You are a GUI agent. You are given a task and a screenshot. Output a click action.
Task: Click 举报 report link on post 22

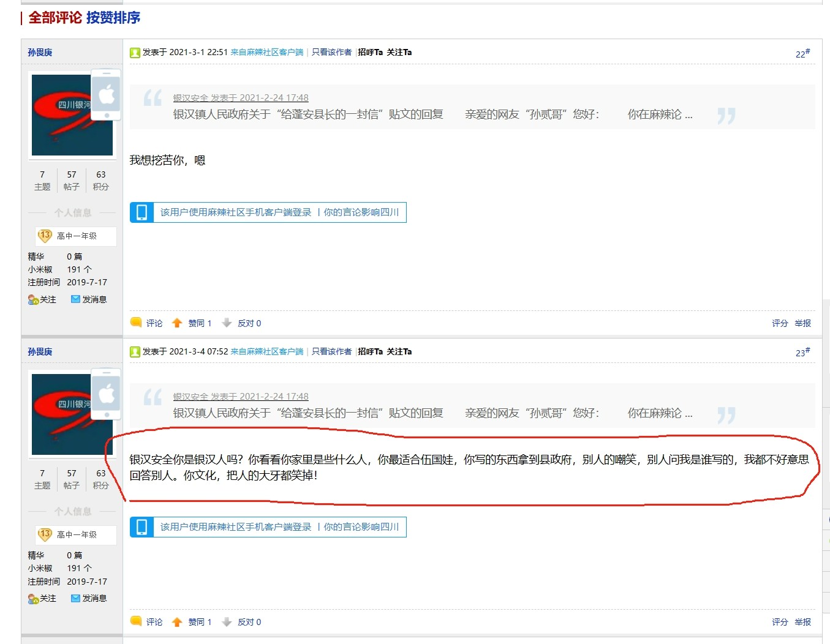click(802, 323)
